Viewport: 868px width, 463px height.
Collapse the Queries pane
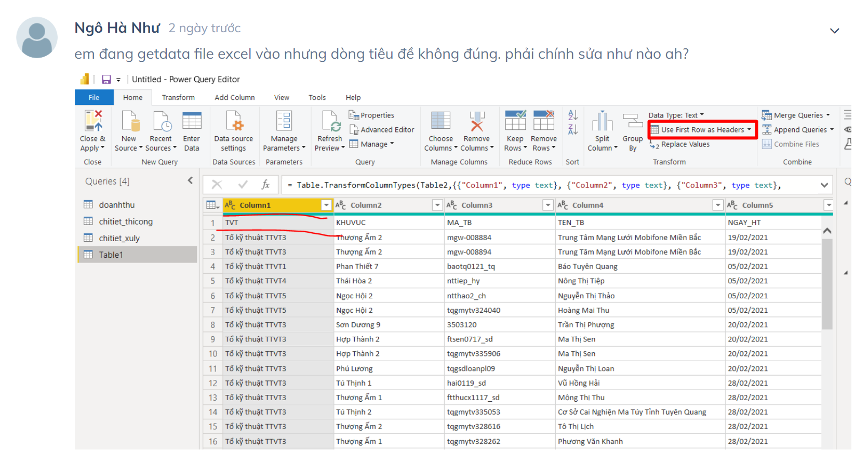tap(190, 181)
